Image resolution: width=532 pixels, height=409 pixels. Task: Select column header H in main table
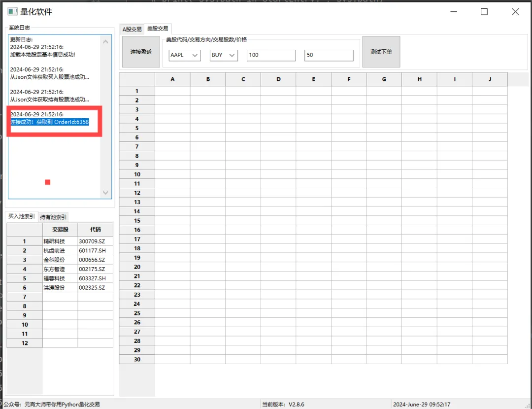[x=419, y=79]
